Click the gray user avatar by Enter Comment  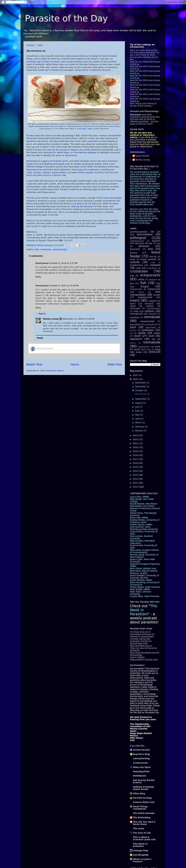click(33, 348)
